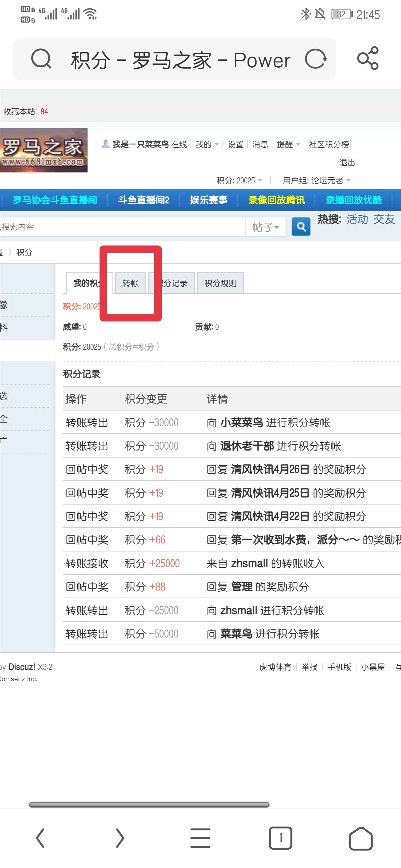Open user 菜菜鸟 in -50000 row
The height and width of the screenshot is (868, 401).
point(236,634)
